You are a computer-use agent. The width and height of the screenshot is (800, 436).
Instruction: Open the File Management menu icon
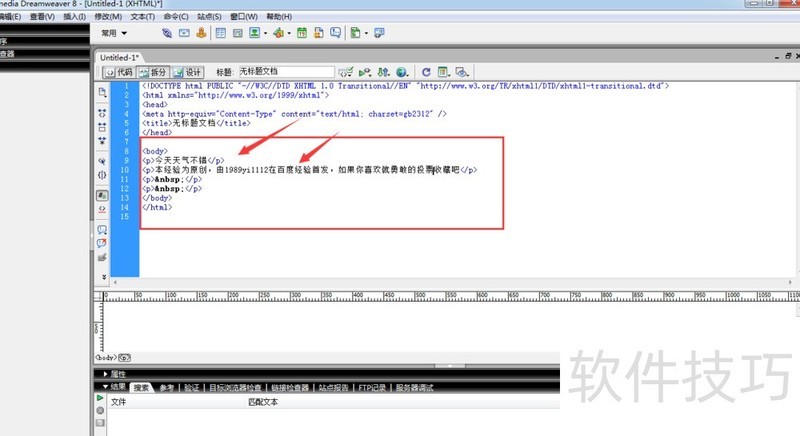point(383,72)
